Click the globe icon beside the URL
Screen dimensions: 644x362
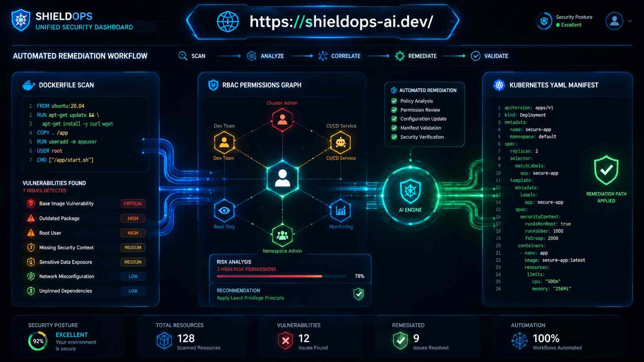click(228, 22)
